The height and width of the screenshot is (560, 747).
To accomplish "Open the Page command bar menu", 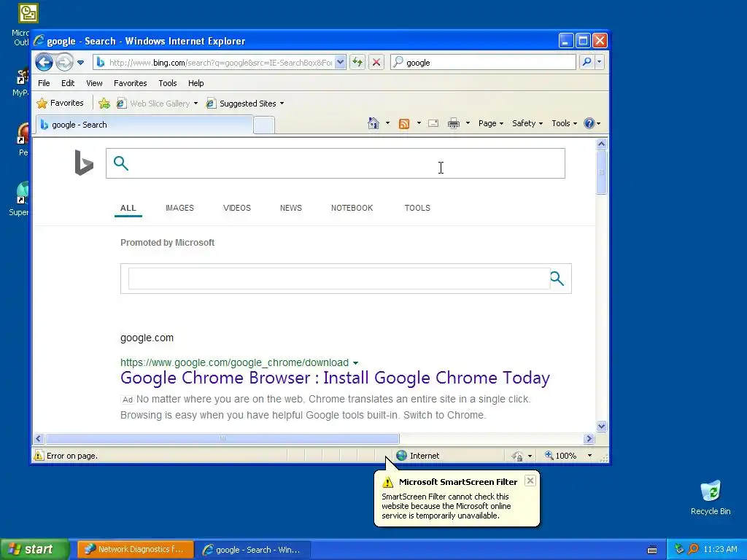I will click(491, 123).
